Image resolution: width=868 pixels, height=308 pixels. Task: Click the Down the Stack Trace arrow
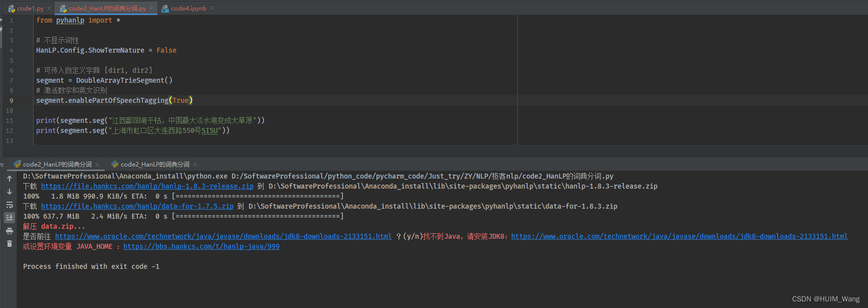coord(10,192)
